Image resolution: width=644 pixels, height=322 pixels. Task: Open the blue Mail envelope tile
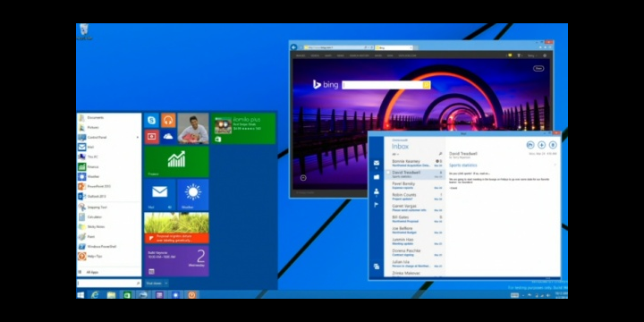click(x=160, y=195)
